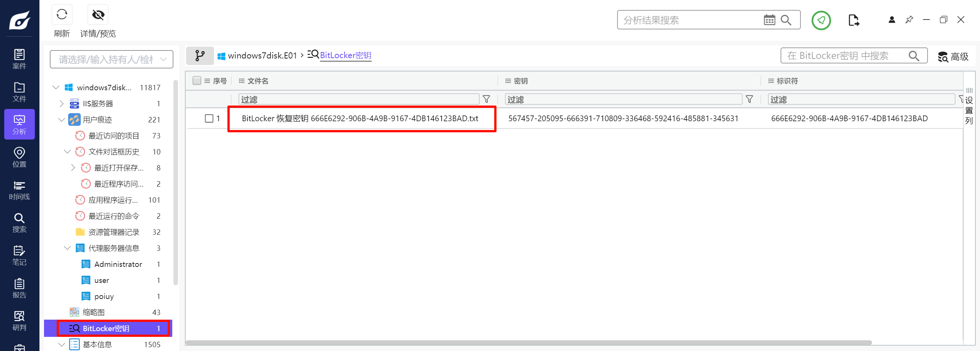Open the 报告 report sidebar icon
The height and width of the screenshot is (351, 980).
coord(20,288)
